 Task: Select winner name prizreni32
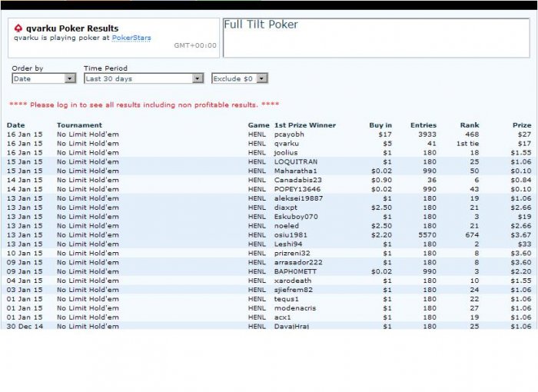coord(292,254)
